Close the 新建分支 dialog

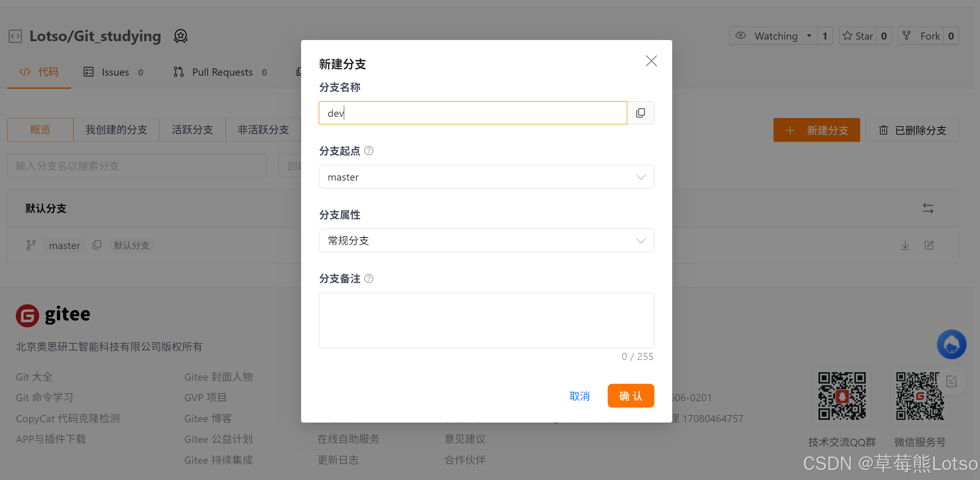pos(651,61)
